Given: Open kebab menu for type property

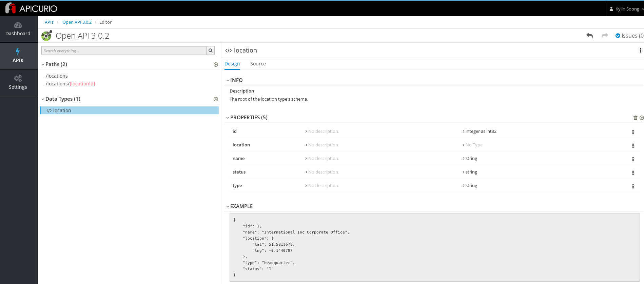Looking at the screenshot, I should 633,186.
